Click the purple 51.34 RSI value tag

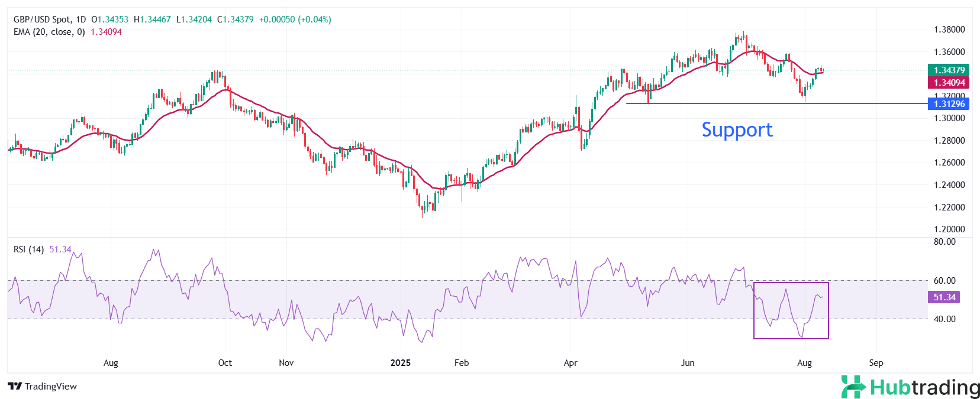[944, 297]
